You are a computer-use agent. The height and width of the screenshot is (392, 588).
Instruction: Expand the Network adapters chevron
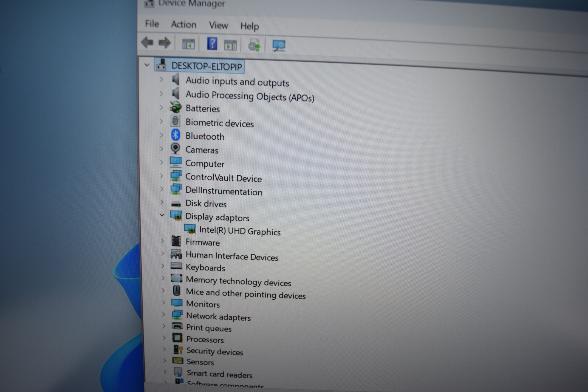pyautogui.click(x=164, y=314)
